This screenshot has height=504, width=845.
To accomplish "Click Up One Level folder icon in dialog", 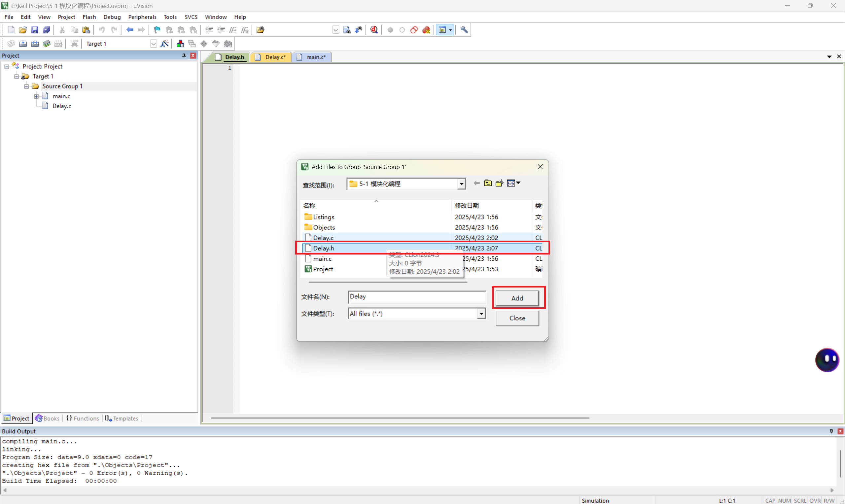I will coord(488,184).
